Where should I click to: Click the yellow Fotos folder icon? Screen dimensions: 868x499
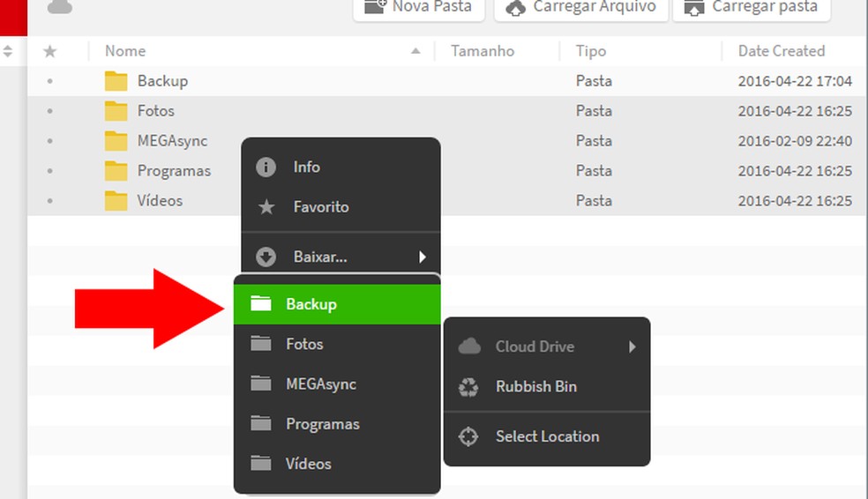tap(116, 111)
